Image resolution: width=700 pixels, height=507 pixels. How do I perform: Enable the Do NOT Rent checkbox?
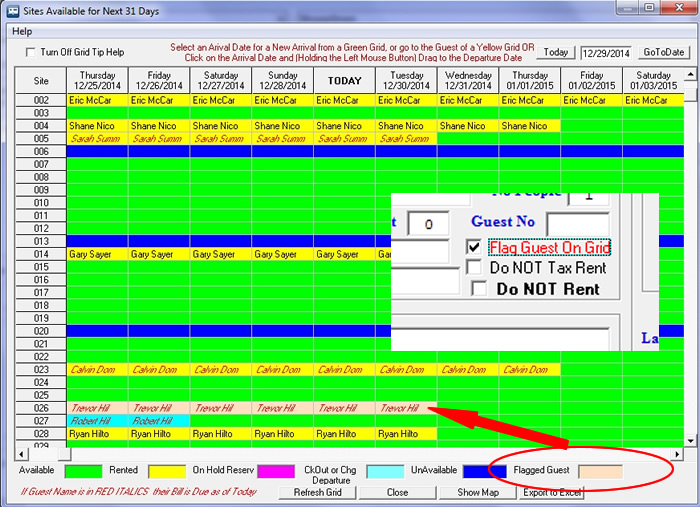point(479,288)
